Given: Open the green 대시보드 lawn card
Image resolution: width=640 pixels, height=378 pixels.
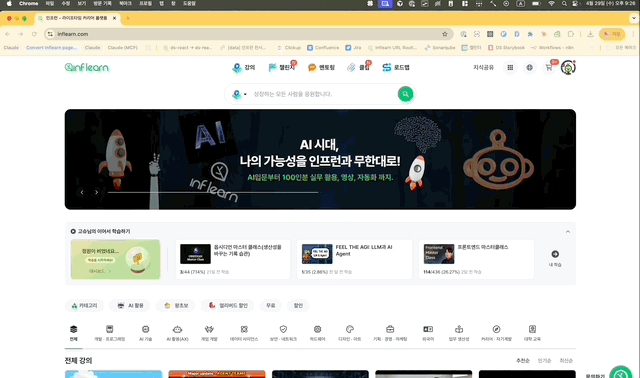Looking at the screenshot, I should 116,259.
